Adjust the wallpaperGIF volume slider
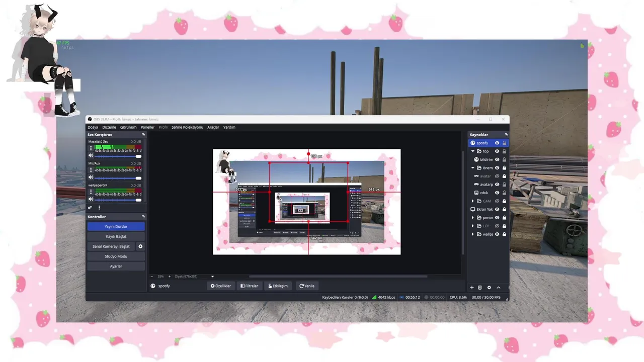 pyautogui.click(x=118, y=200)
